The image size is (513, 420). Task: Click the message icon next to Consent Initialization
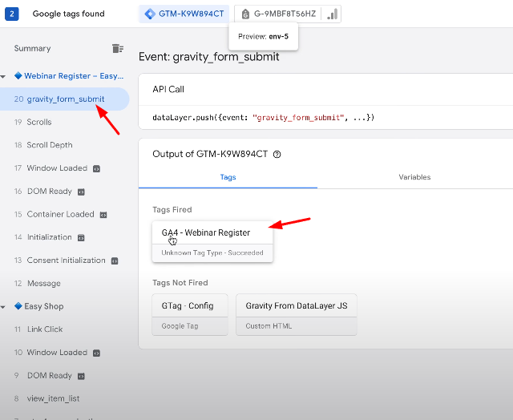[115, 261]
